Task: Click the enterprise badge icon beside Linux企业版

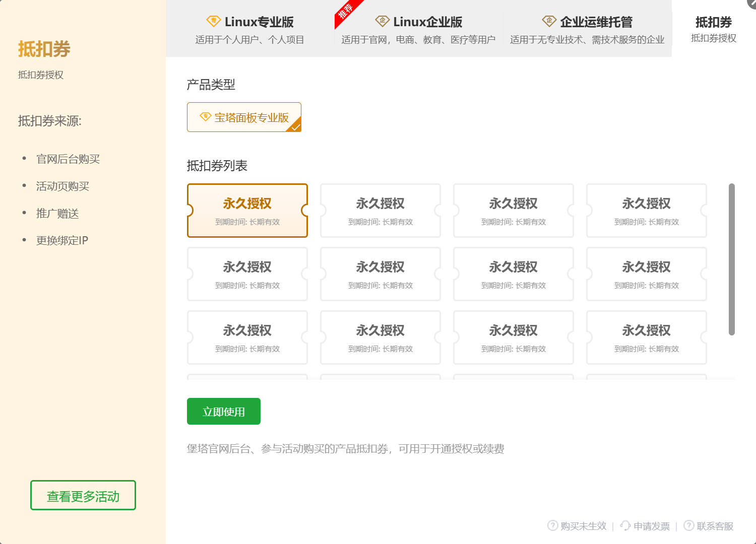Action: click(382, 21)
